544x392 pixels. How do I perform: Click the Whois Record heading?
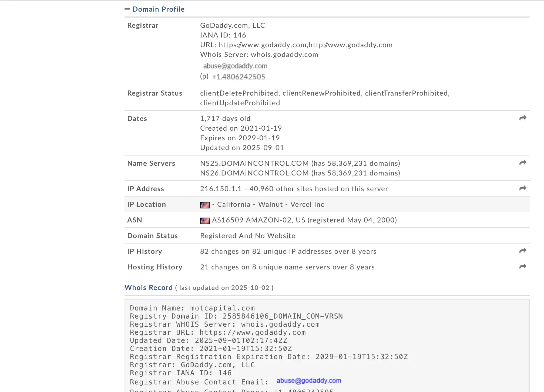[149, 288]
